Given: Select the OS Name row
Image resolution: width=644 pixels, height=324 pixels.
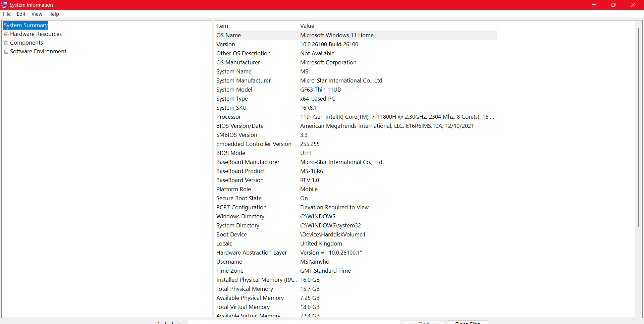Looking at the screenshot, I should tap(356, 35).
